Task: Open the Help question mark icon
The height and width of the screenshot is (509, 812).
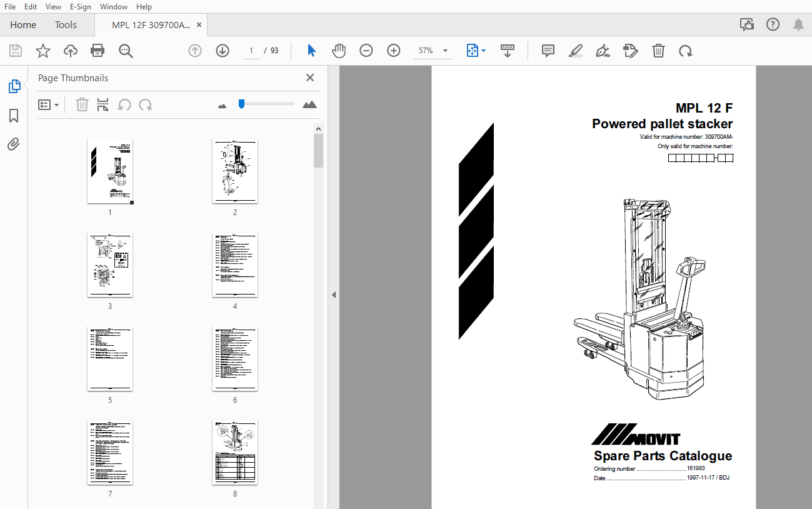Action: (x=773, y=24)
